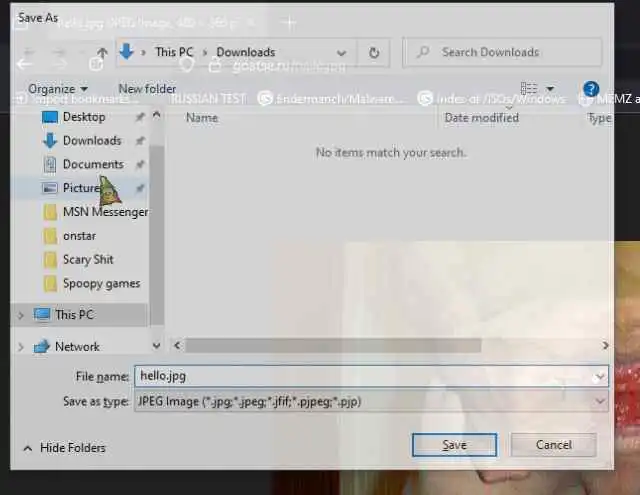
Task: Click the blue download arrow address icon
Action: [x=127, y=52]
